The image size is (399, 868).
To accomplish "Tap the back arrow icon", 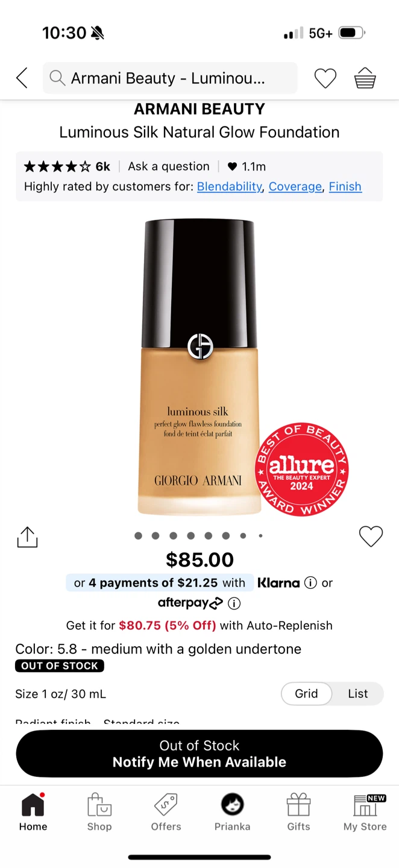I will point(22,78).
